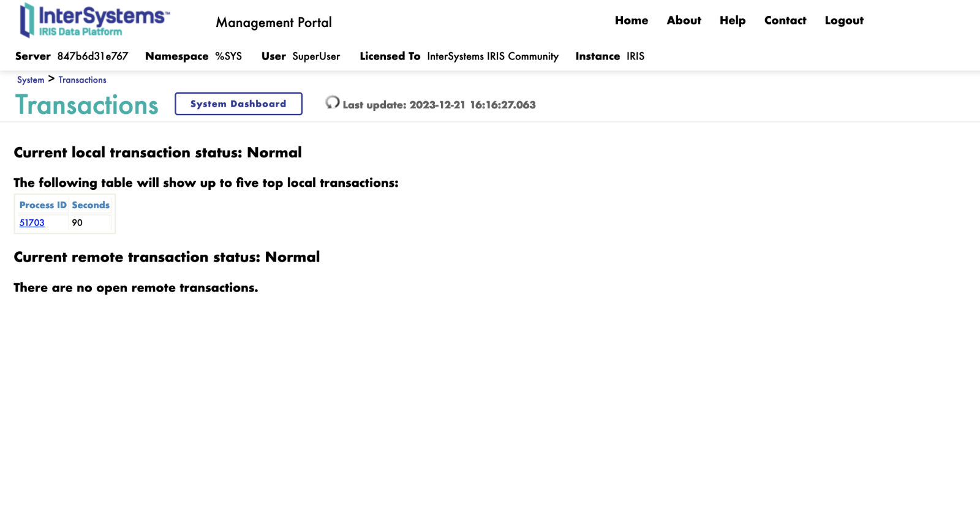This screenshot has height=531, width=980.
Task: Click the Last update timestamp text
Action: coord(439,105)
